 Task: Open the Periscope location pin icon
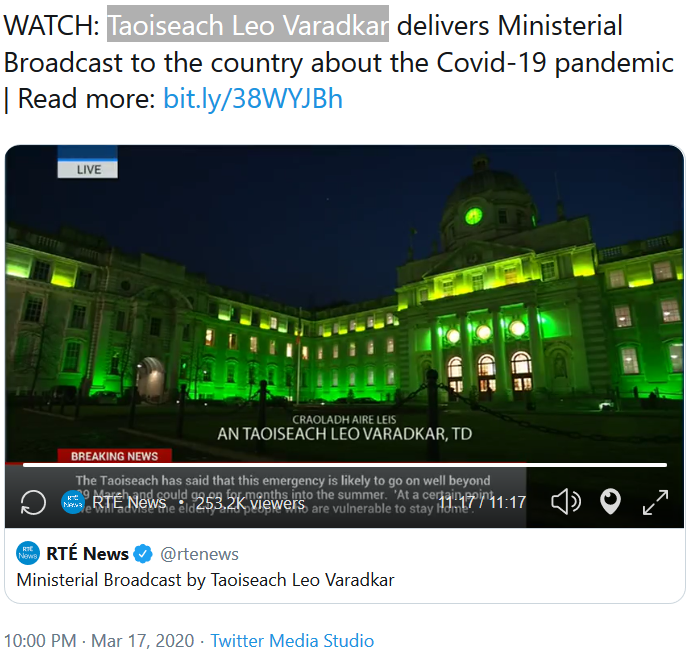click(x=610, y=501)
